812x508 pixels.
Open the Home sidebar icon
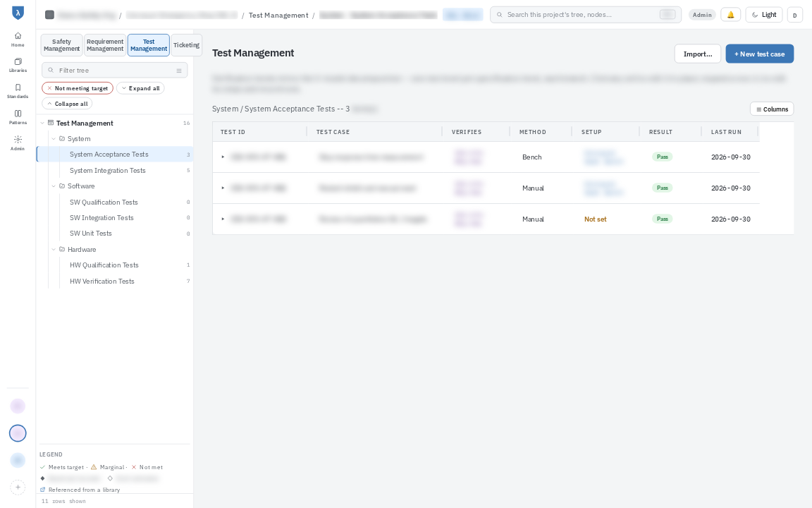[18, 39]
